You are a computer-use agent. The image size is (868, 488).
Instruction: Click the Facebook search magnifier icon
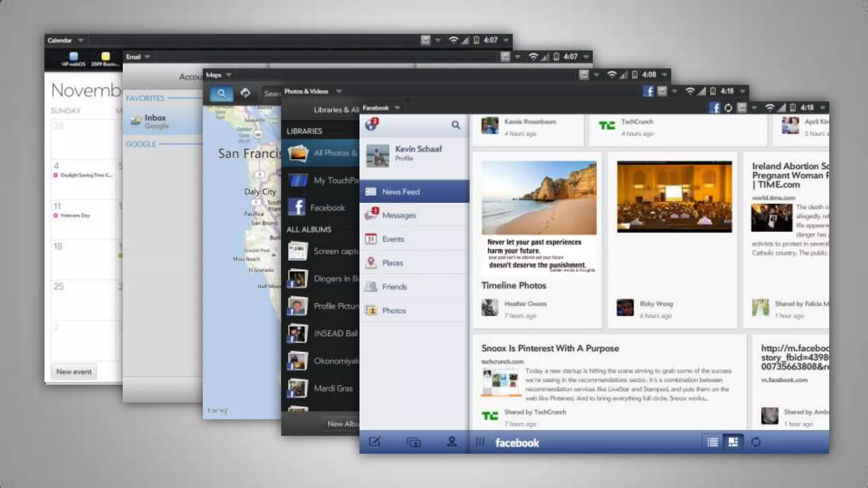pos(456,125)
